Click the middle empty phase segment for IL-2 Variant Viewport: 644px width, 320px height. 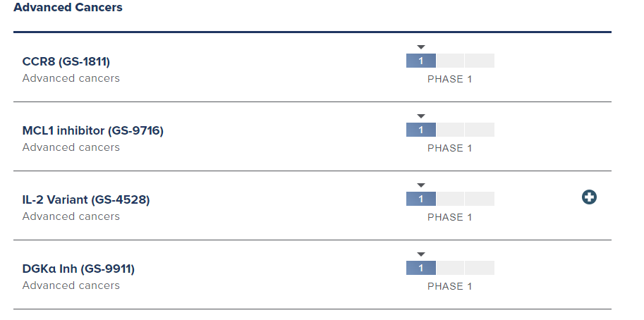pyautogui.click(x=450, y=199)
